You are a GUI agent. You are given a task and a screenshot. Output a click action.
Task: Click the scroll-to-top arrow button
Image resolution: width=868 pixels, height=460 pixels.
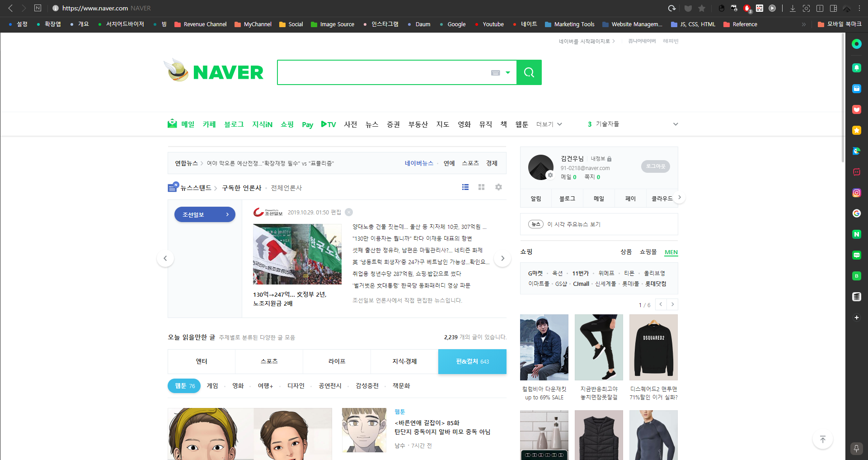coord(822,440)
